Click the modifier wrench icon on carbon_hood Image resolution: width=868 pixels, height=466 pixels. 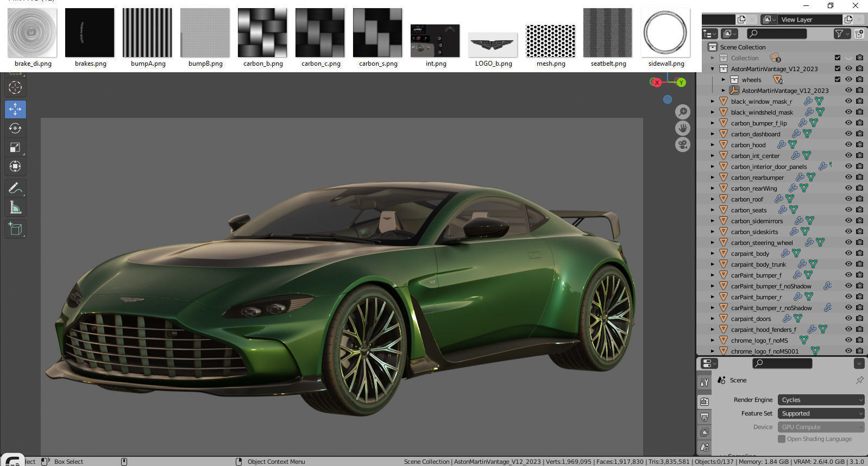781,145
